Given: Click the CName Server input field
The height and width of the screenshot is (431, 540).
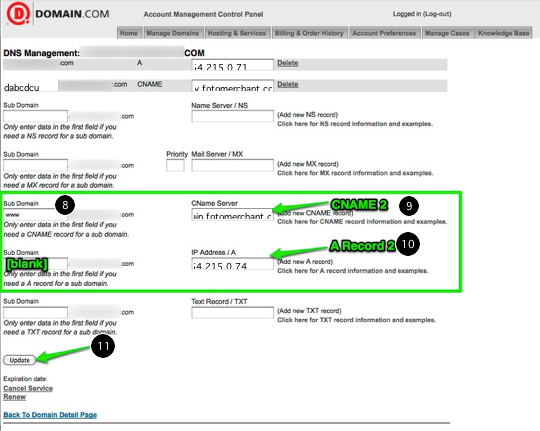Looking at the screenshot, I should pos(233,215).
